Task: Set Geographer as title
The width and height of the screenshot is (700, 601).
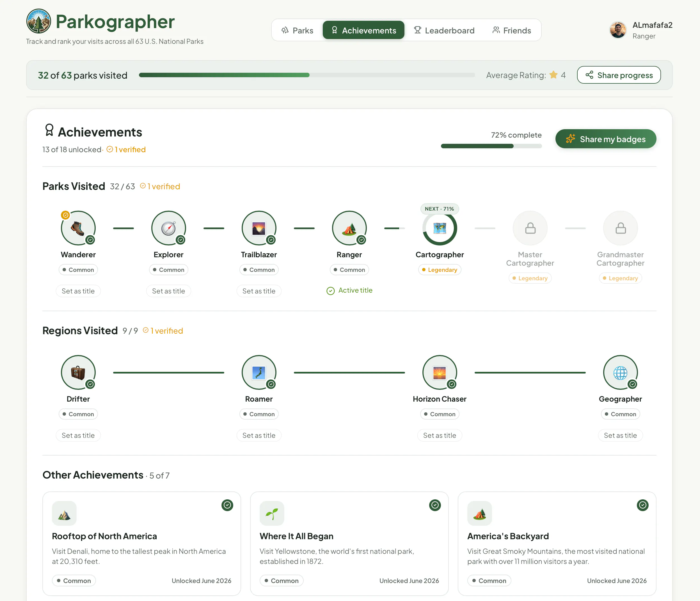Action: point(620,435)
